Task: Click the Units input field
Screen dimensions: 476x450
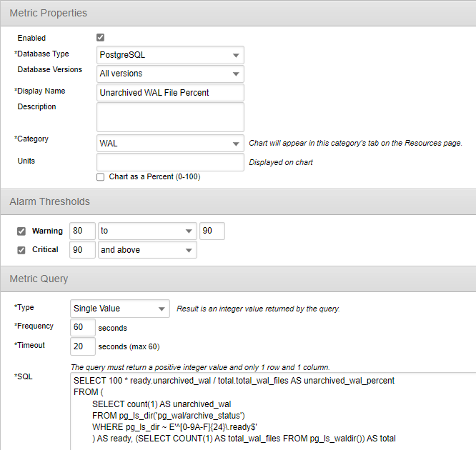Action: point(170,162)
